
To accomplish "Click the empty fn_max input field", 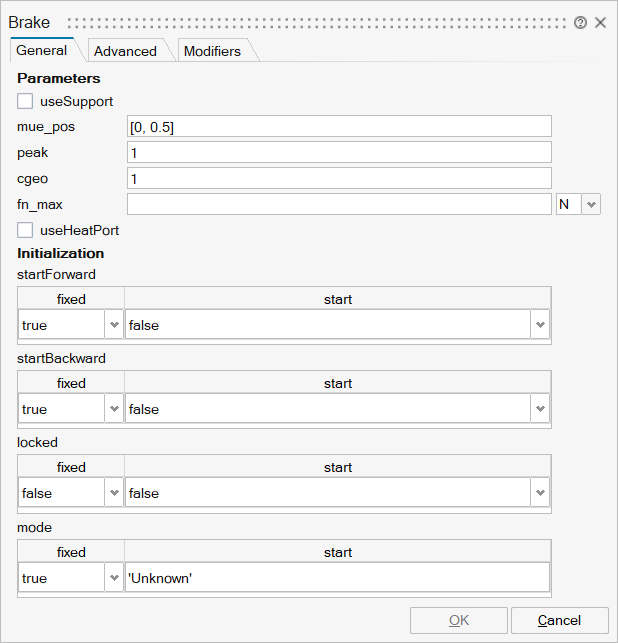I will coord(339,204).
